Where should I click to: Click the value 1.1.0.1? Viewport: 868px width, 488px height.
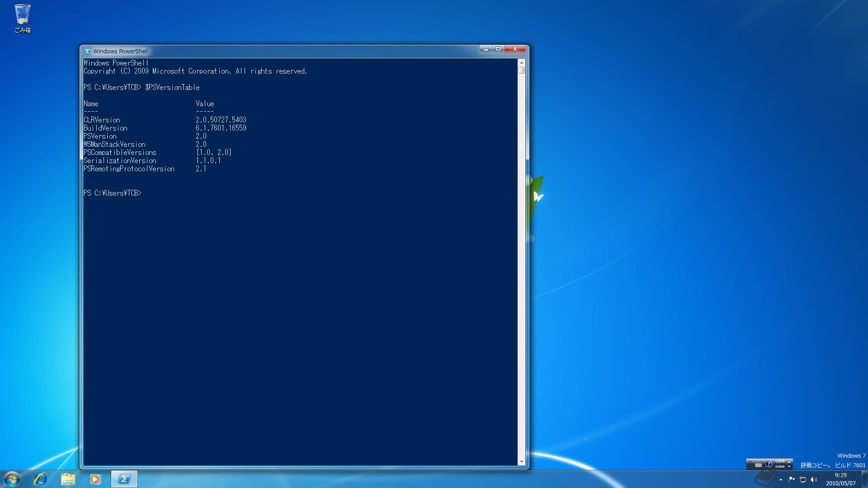coord(208,161)
